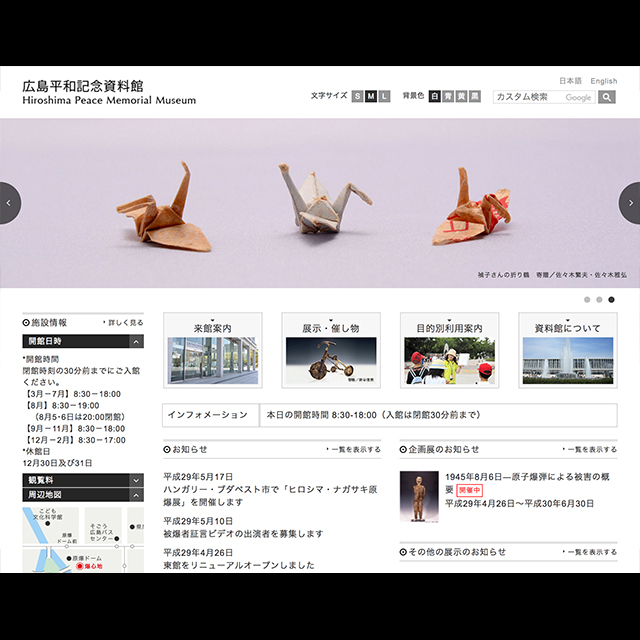640x640 pixels.
Task: Choose black background color 黒
Action: 475,96
